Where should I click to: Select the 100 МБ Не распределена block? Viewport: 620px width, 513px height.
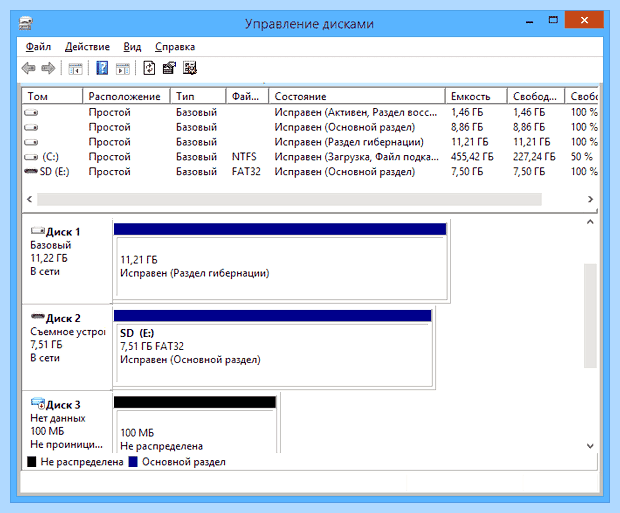[x=195, y=424]
